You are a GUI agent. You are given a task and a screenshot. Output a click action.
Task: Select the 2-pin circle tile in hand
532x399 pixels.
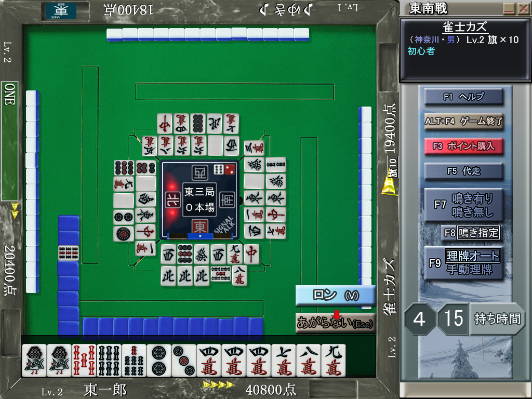coord(159,360)
